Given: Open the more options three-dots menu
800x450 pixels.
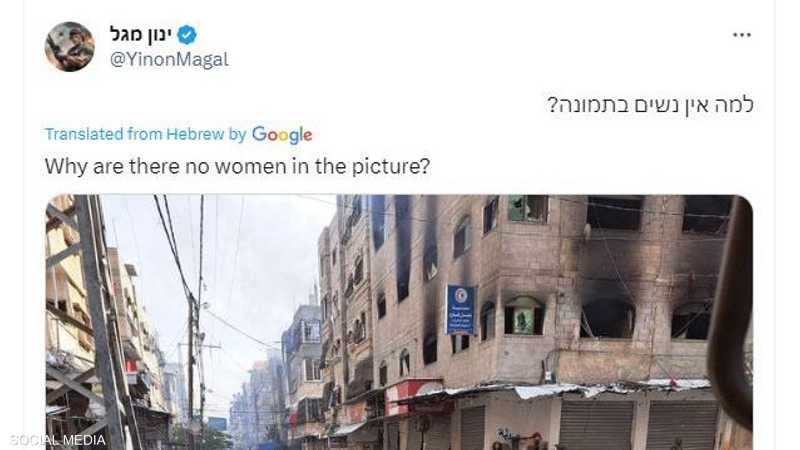Looking at the screenshot, I should (741, 35).
